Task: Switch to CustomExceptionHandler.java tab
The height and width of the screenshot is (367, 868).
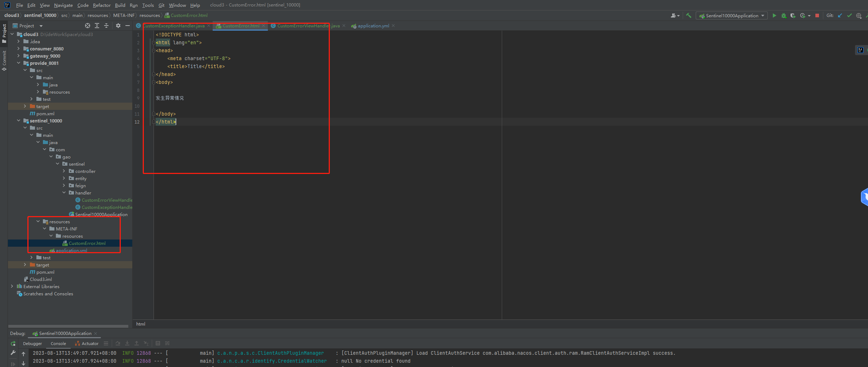Action: coord(173,26)
